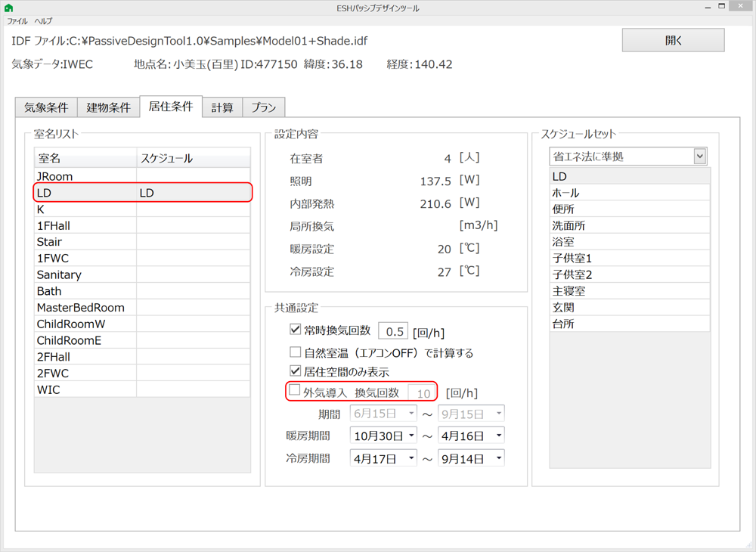The image size is (756, 552).
Task: Select the MasterBedRoom row
Action: click(142, 308)
